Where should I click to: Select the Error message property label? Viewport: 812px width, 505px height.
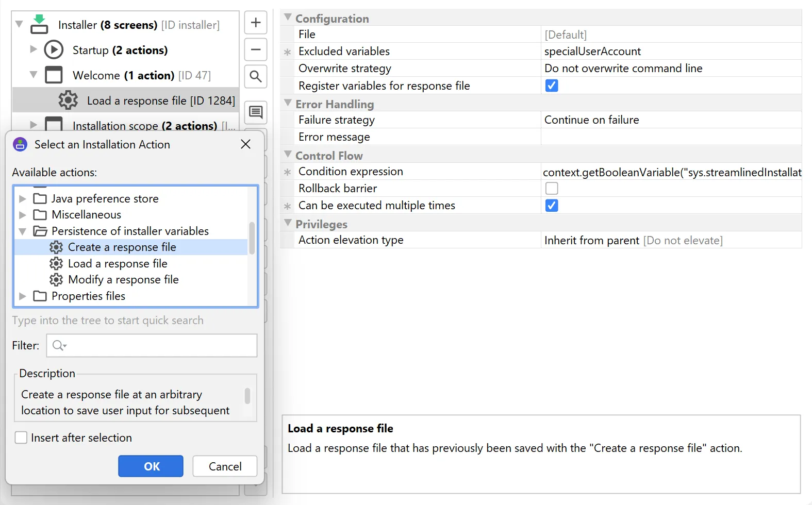(x=334, y=137)
